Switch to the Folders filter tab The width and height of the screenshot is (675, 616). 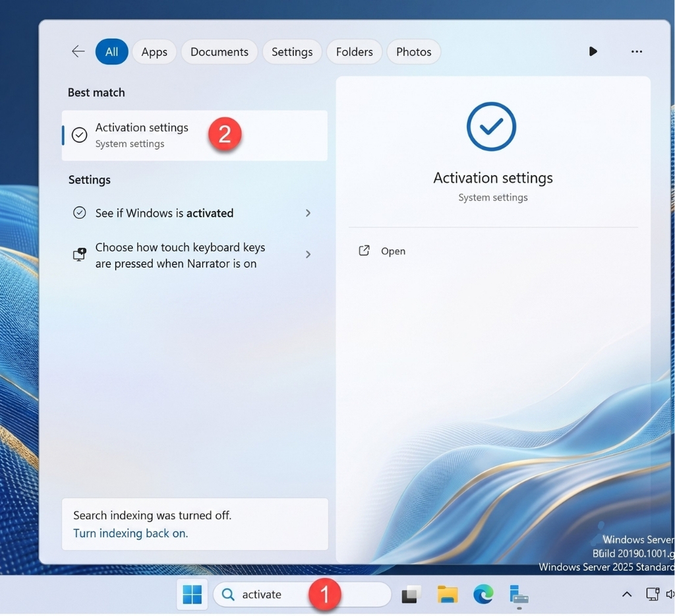point(354,51)
